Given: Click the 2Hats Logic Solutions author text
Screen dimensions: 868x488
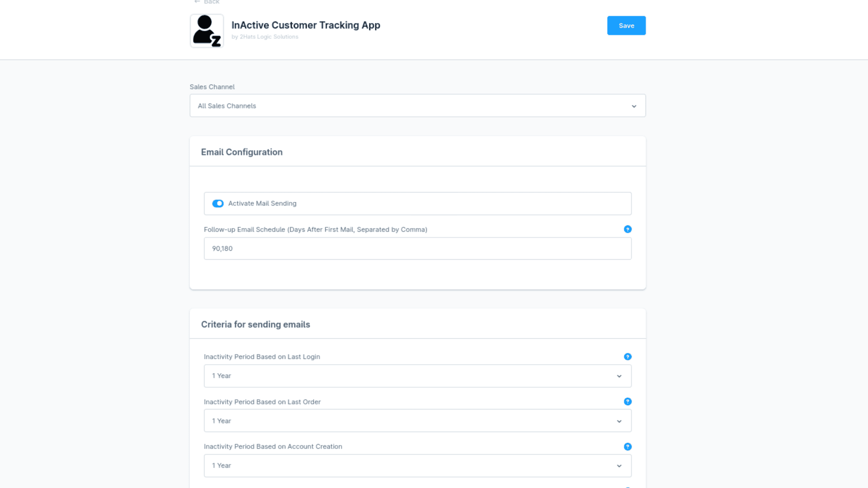Looking at the screenshot, I should (265, 37).
